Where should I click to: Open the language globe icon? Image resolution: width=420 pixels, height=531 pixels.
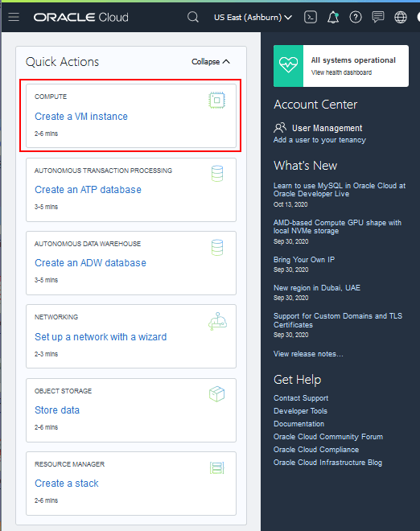[x=401, y=17]
